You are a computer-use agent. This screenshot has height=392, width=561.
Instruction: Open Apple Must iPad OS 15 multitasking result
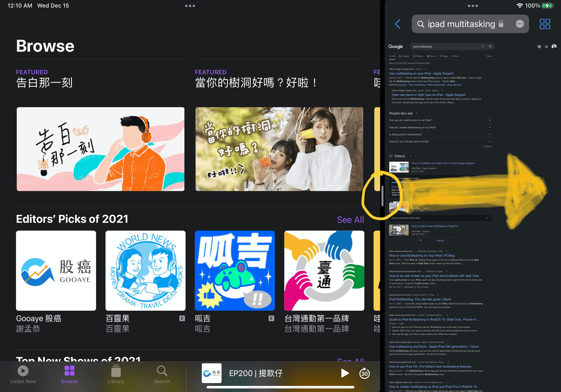[x=430, y=367]
